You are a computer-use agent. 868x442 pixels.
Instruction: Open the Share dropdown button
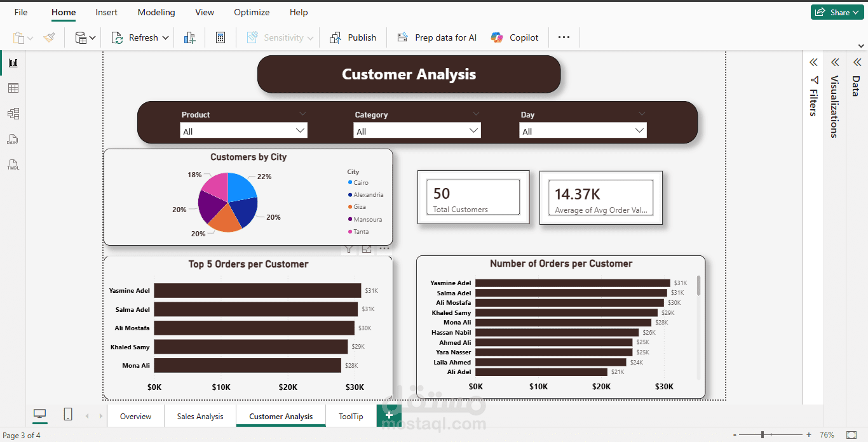(x=837, y=12)
